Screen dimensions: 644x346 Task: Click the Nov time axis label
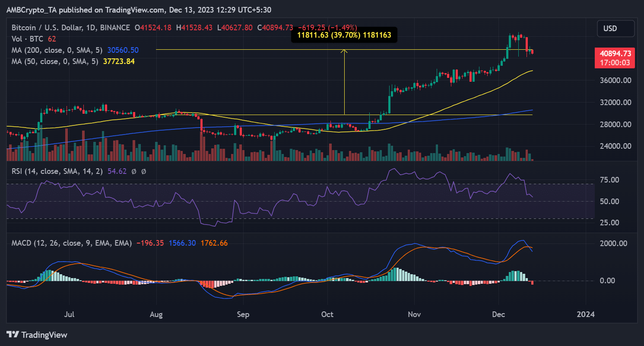[414, 314]
